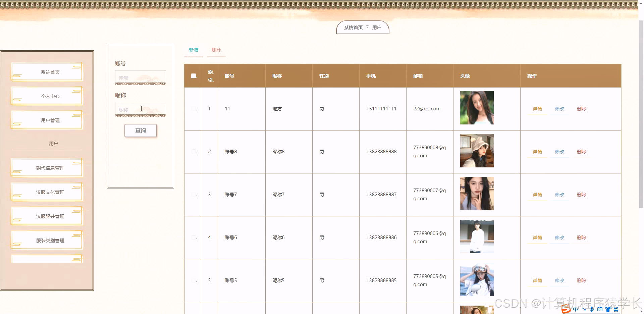644x314 pixels.
Task: Click the page vertical scrollbar
Action: pyautogui.click(x=641, y=114)
